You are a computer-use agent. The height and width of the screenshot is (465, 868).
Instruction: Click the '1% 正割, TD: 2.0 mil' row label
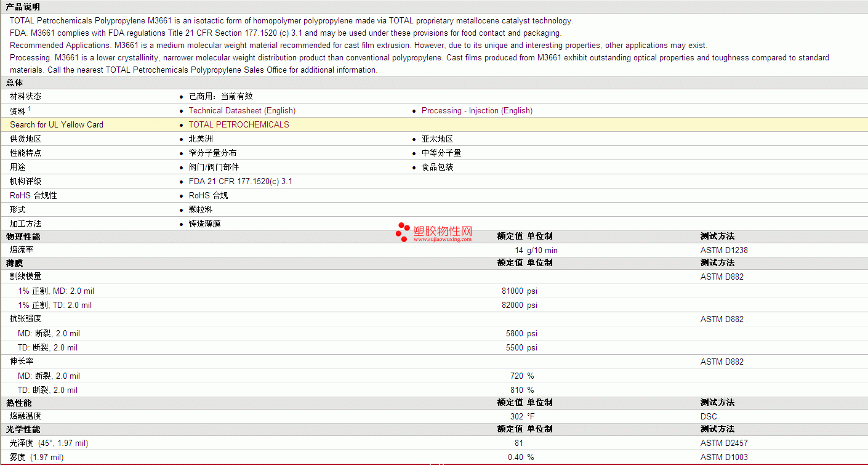(55, 305)
